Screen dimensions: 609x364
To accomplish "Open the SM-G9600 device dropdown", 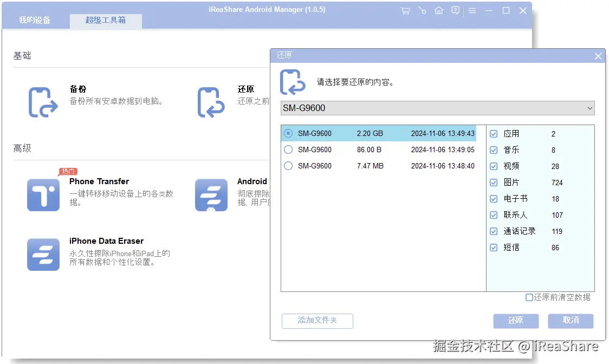I will coord(591,108).
